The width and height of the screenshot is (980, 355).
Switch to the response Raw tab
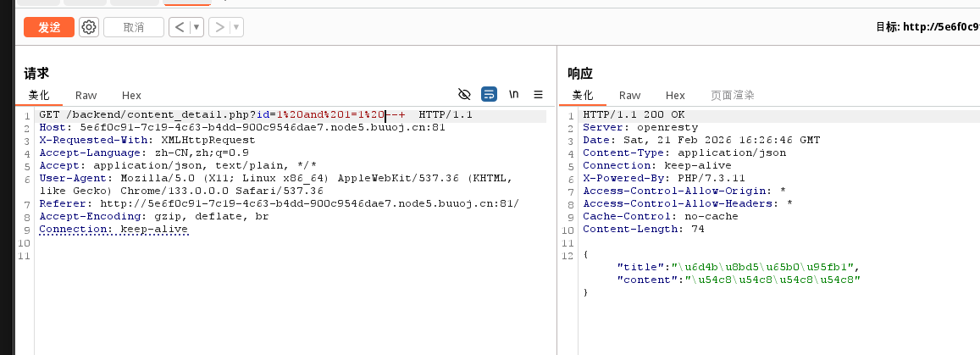point(630,95)
